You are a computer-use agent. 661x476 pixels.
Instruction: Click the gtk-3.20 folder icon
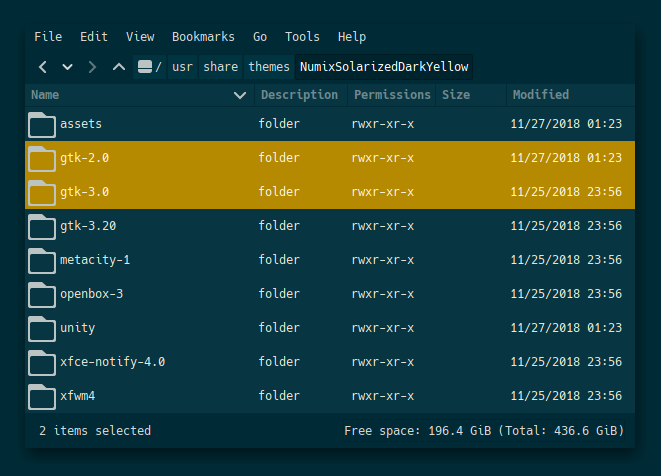42,226
